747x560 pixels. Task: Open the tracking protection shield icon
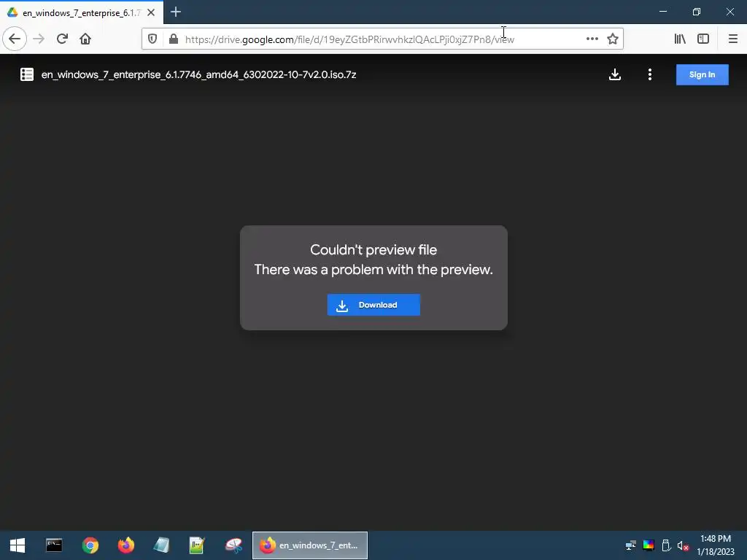pyautogui.click(x=152, y=39)
